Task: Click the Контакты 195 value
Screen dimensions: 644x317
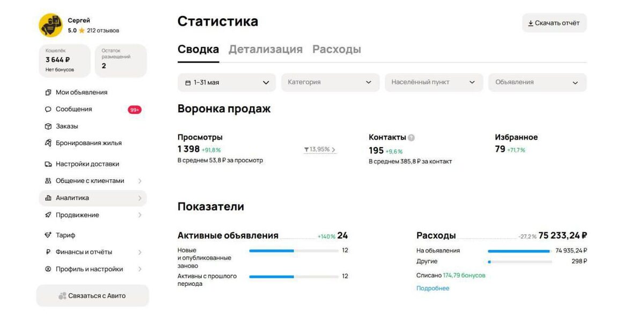Action: click(376, 150)
